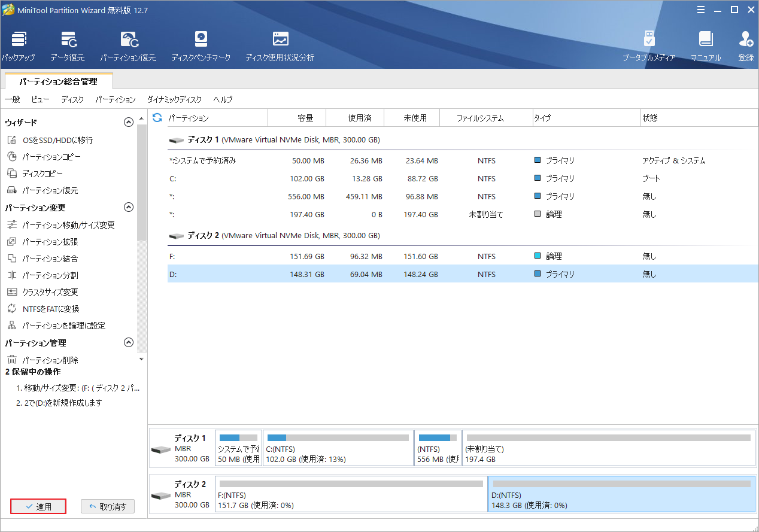The height and width of the screenshot is (532, 759).
Task: Click the D:(NTFS) disk map block
Action: (623, 494)
